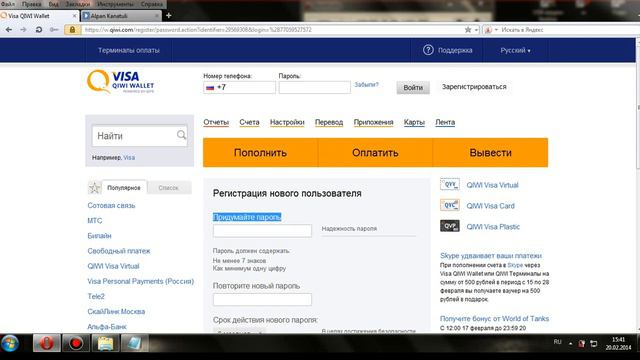Open Visa Personal Payments (Россия) link

(x=140, y=281)
